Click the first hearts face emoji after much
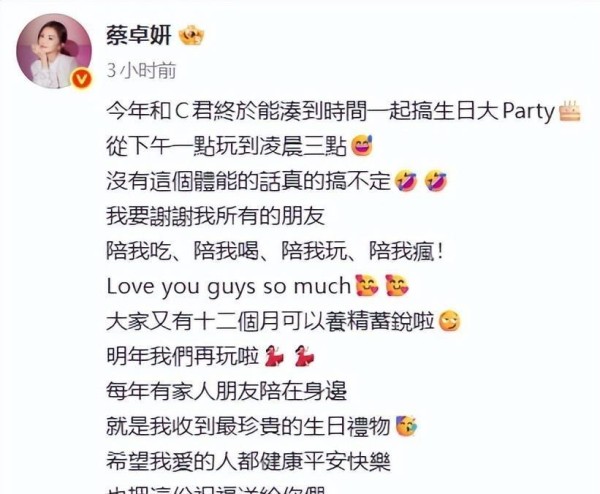This screenshot has width=600, height=494. pyautogui.click(x=367, y=285)
